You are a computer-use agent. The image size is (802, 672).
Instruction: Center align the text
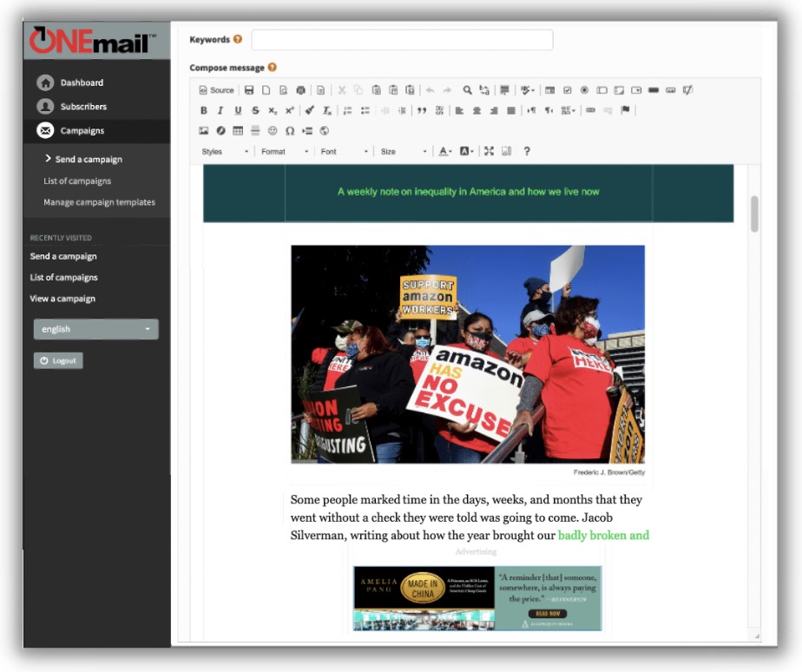[x=477, y=110]
